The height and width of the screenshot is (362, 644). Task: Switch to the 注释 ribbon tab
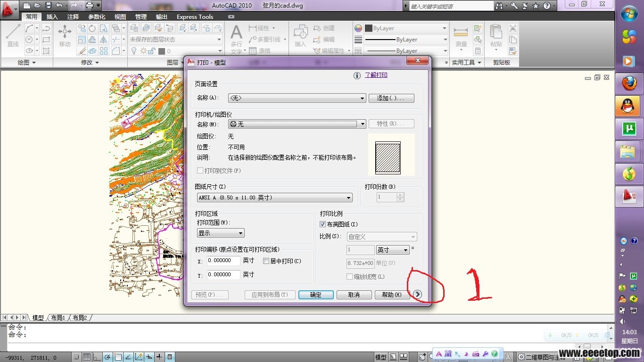[73, 16]
